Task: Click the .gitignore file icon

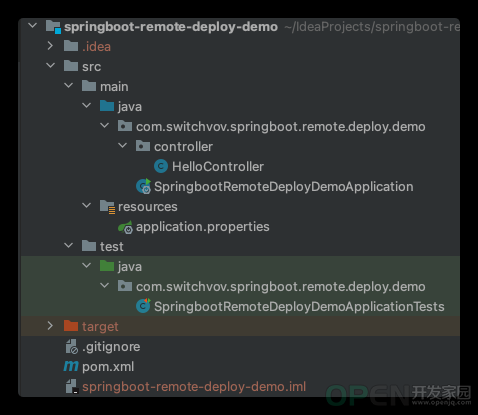Action: click(x=71, y=347)
